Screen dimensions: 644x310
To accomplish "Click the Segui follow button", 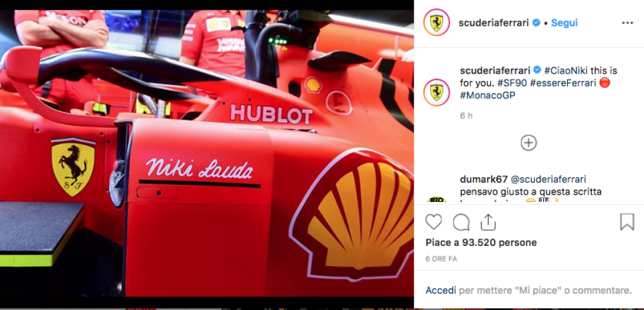I will tap(564, 23).
